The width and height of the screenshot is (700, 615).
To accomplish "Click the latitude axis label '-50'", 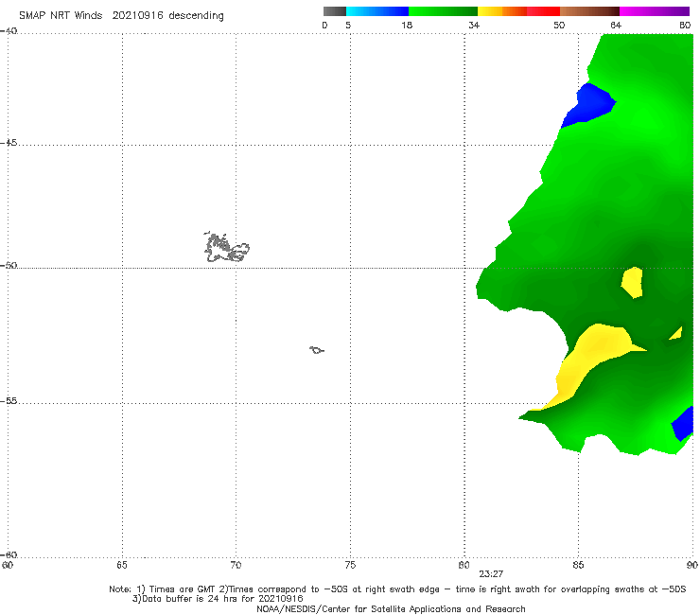I will point(9,265).
